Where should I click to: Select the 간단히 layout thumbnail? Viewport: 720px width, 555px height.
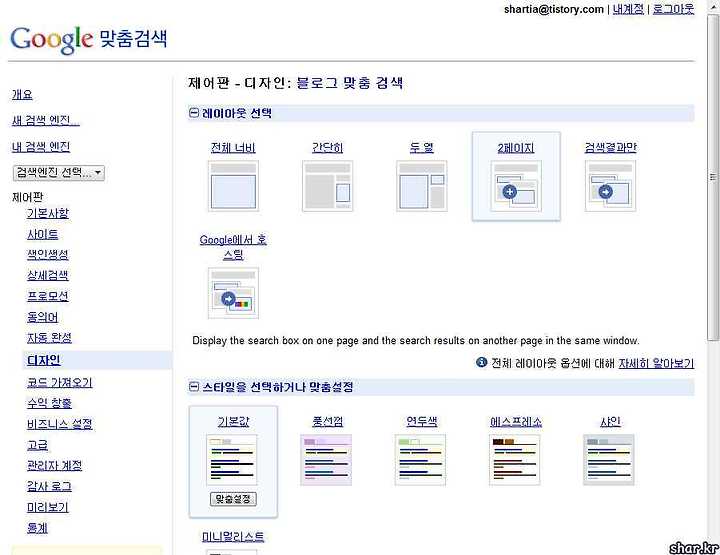[x=327, y=185]
